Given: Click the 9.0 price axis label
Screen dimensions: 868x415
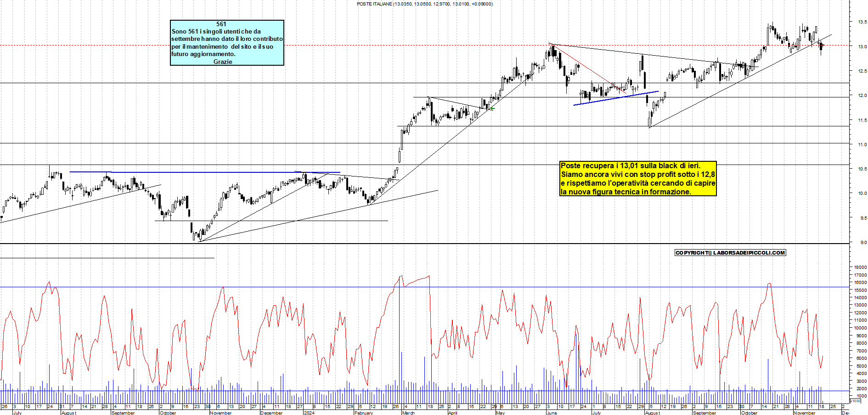Looking at the screenshot, I should [x=863, y=243].
